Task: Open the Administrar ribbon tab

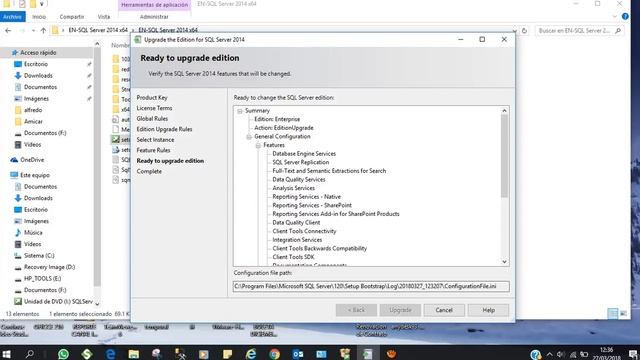Action: 154,17
